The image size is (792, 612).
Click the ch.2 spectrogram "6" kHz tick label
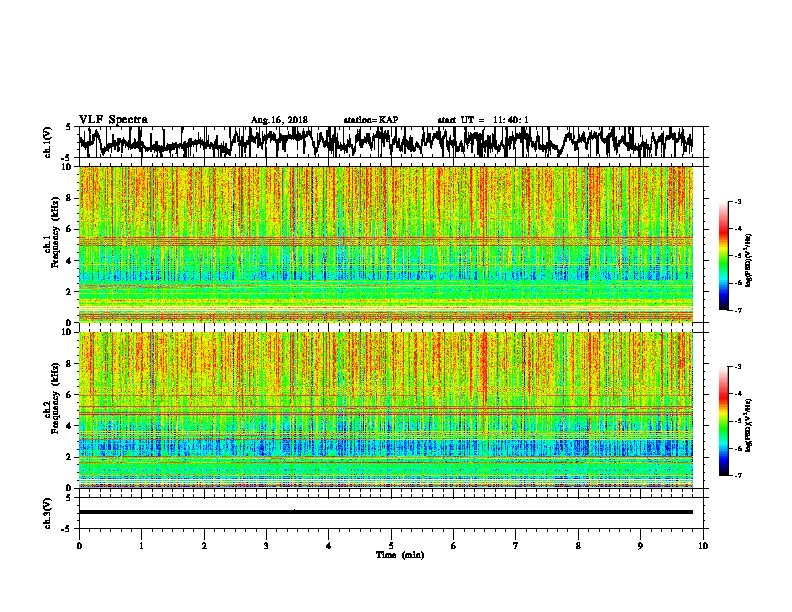(70, 395)
